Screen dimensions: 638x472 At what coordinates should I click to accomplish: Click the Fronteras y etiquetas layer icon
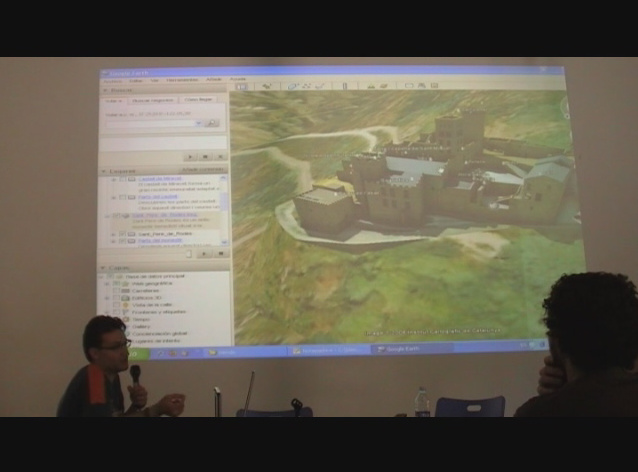(125, 312)
